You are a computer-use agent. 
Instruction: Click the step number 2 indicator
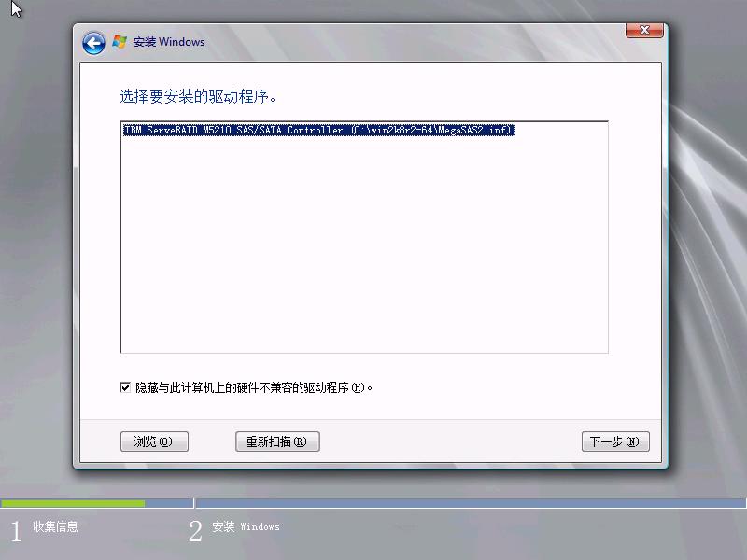[x=195, y=532]
